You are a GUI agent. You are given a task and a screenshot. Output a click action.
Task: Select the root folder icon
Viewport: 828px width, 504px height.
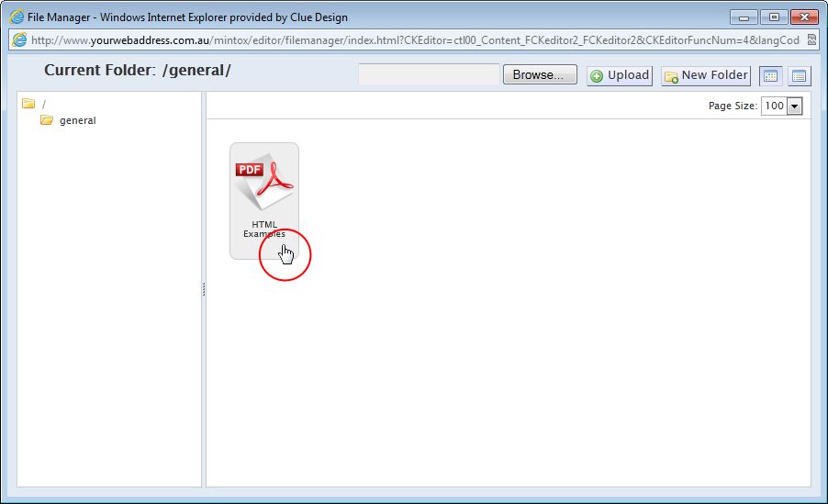(x=28, y=104)
